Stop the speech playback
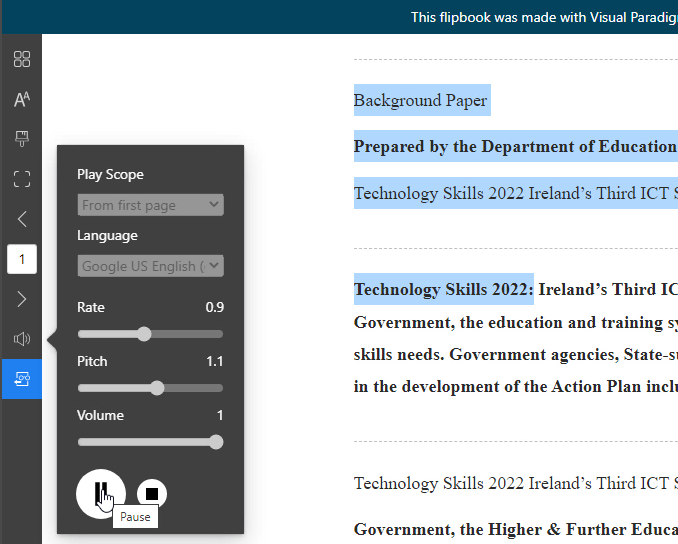Image resolution: width=678 pixels, height=544 pixels. (152, 493)
